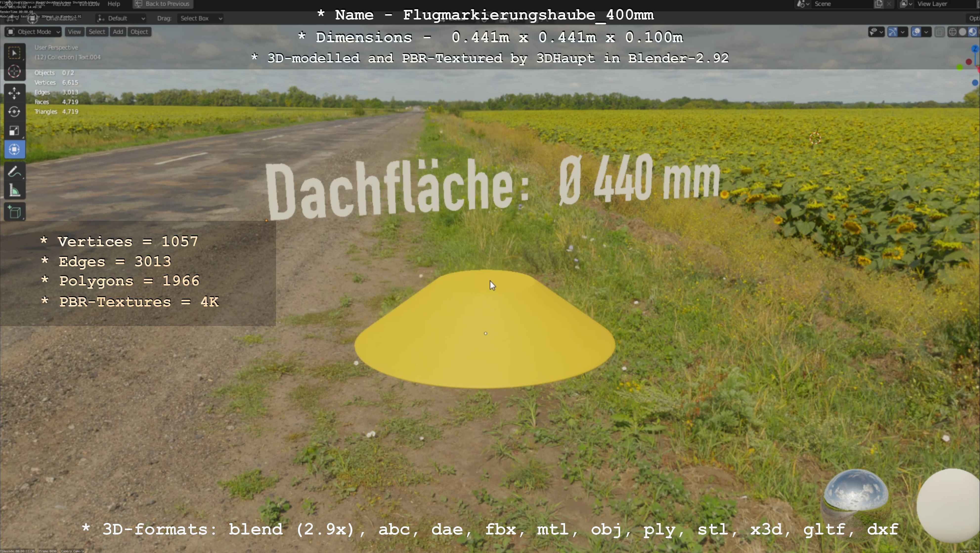
Task: Open the Help menu
Action: (114, 4)
